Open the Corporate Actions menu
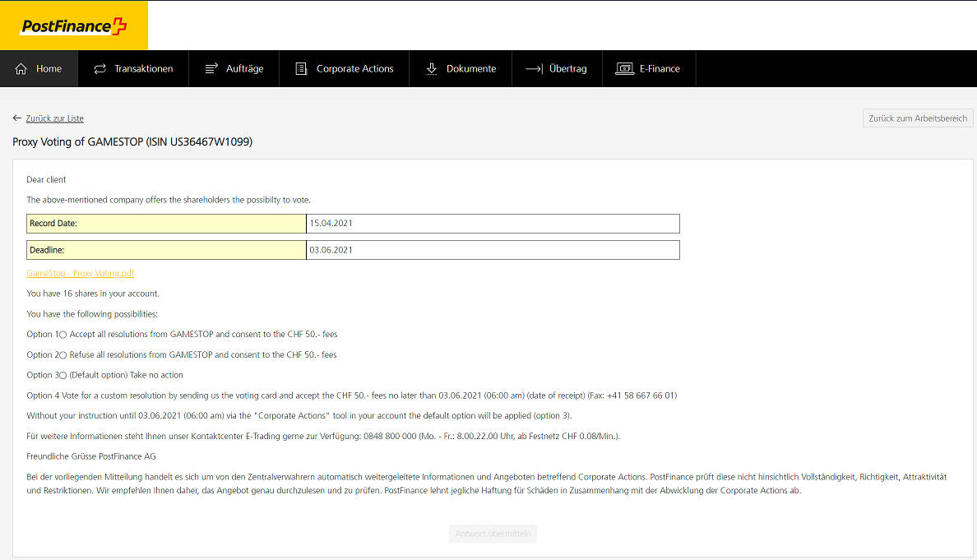This screenshot has height=560, width=977. tap(344, 68)
